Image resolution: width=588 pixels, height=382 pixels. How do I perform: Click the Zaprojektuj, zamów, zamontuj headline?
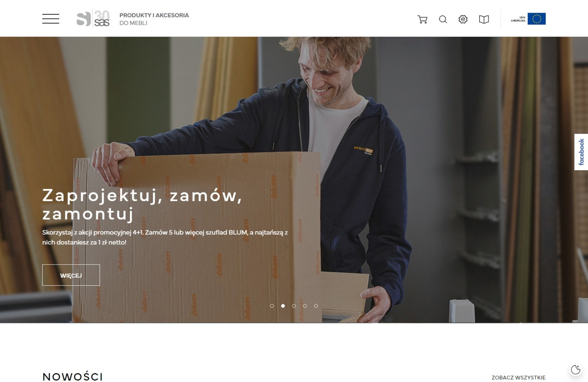[142, 205]
